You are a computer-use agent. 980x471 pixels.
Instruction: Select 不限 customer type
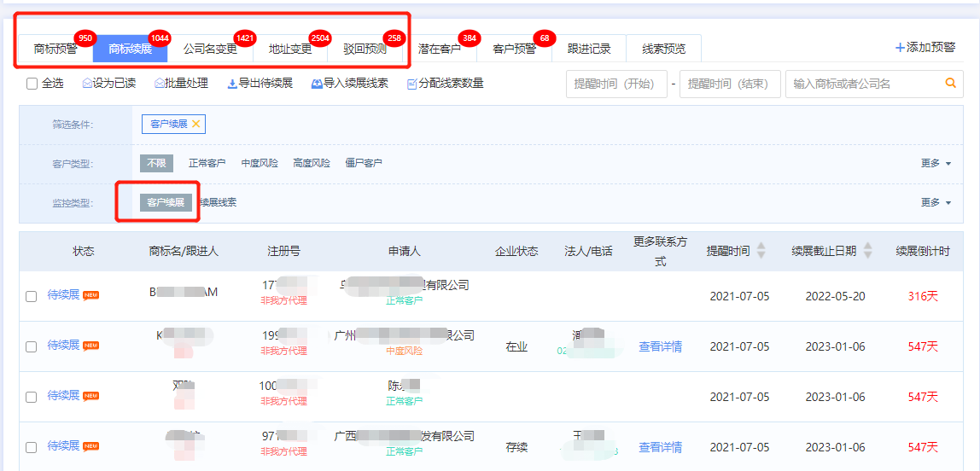pyautogui.click(x=156, y=163)
